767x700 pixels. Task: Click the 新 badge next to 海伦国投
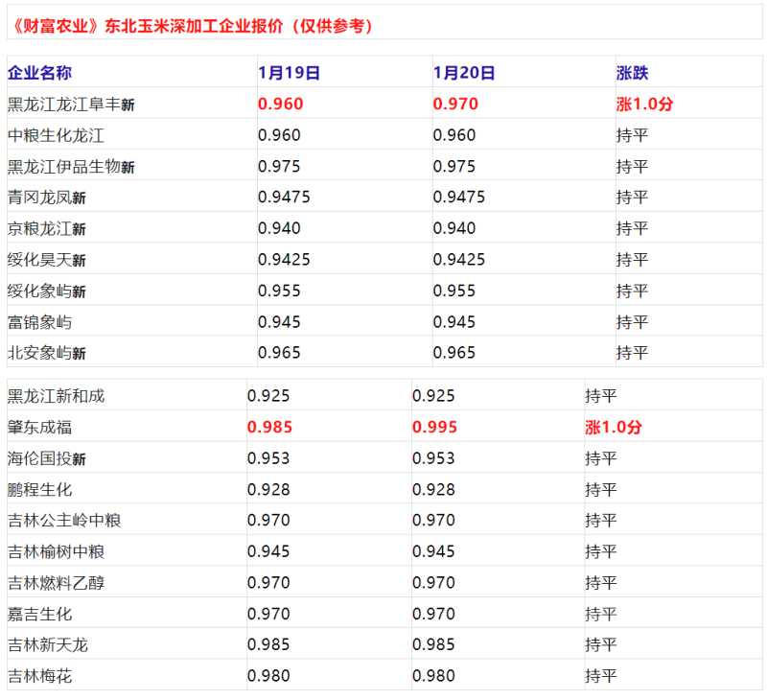tap(79, 459)
